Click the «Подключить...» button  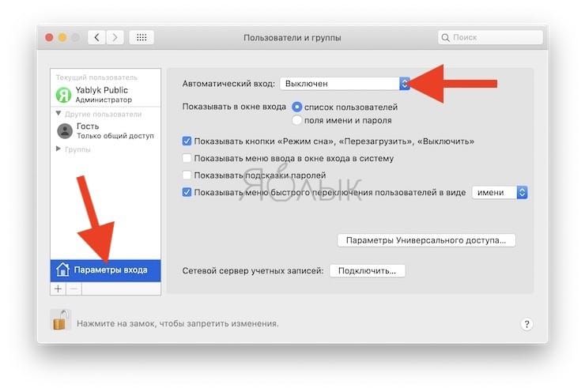pos(368,271)
